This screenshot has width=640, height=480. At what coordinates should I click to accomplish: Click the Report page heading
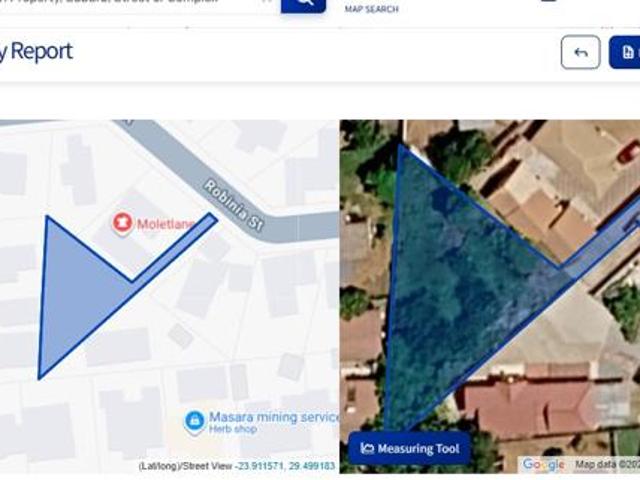click(36, 52)
